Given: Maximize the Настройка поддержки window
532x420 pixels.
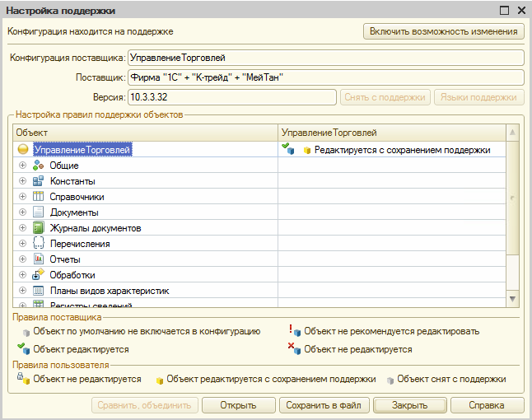Looking at the screenshot, I should 505,11.
